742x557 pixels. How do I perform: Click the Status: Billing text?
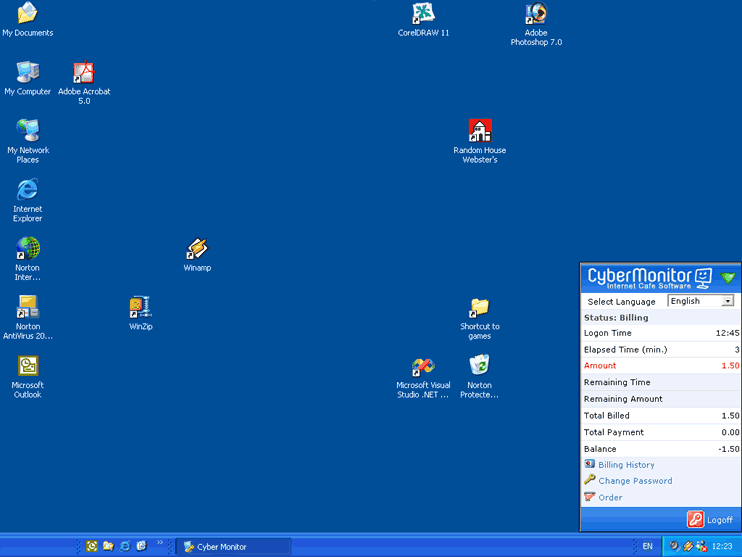click(616, 318)
